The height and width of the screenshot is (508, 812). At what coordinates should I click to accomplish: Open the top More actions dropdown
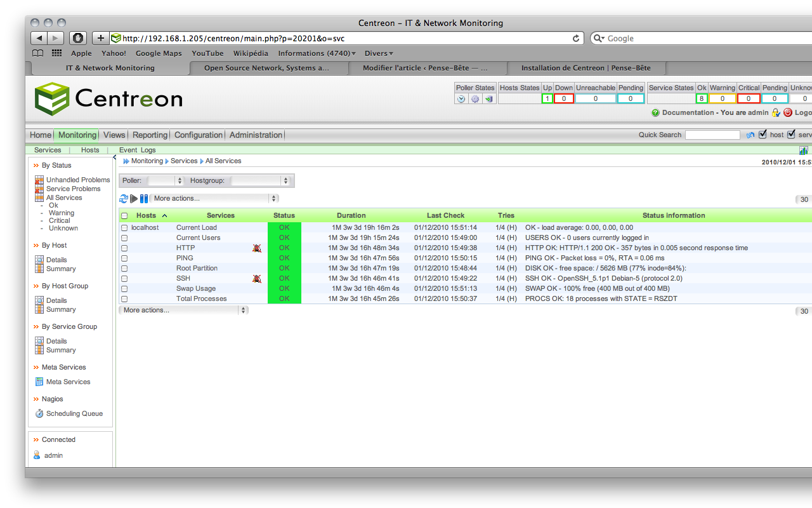tap(214, 199)
